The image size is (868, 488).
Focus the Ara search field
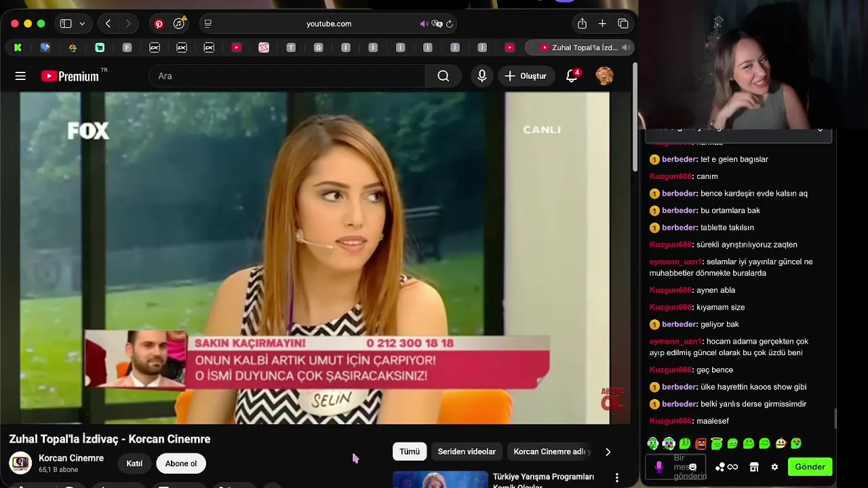[x=288, y=76]
